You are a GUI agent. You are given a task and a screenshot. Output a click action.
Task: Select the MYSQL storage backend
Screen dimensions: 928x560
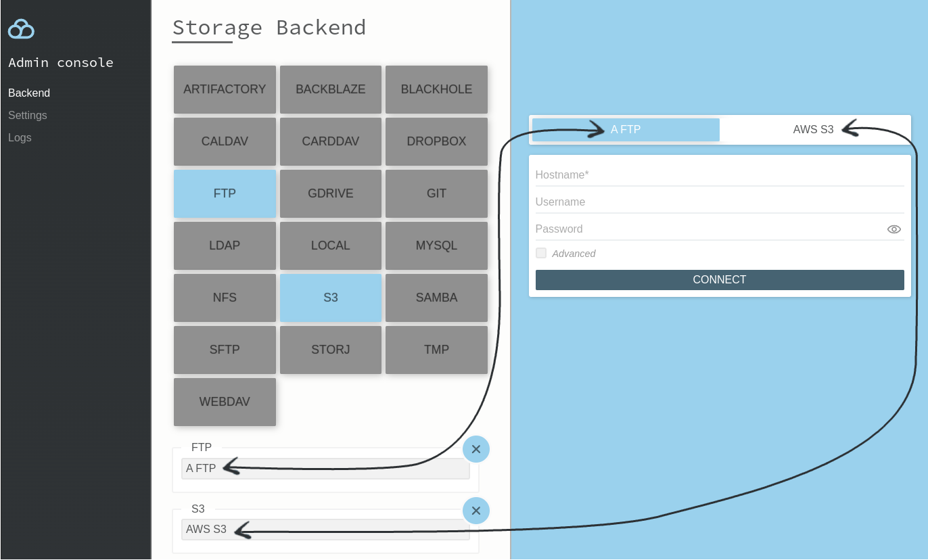click(x=436, y=246)
